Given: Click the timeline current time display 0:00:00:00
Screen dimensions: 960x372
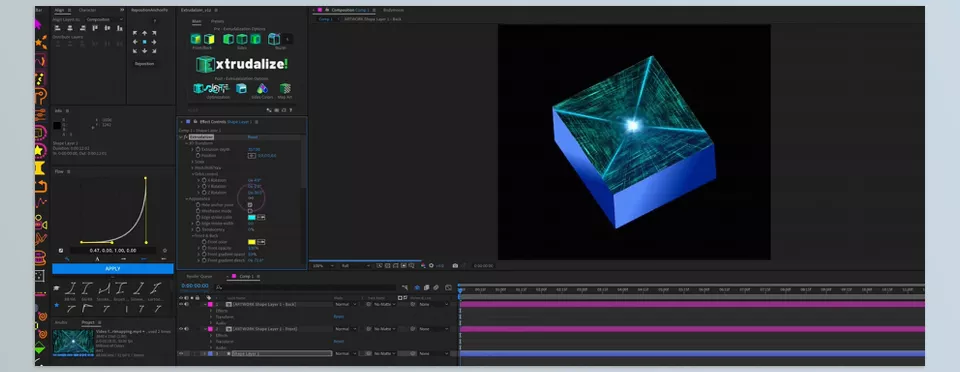Looking at the screenshot, I should click(x=195, y=286).
